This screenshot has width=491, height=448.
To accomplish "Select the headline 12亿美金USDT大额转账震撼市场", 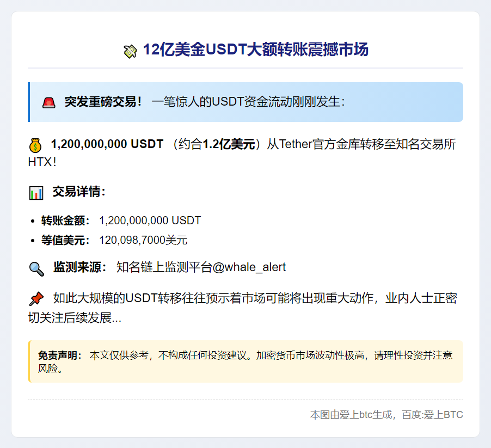I will (x=255, y=50).
